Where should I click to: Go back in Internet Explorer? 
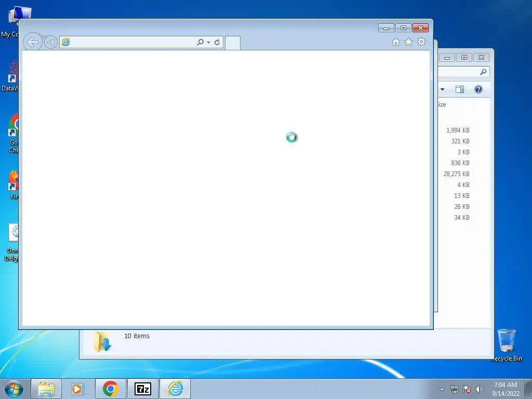click(x=33, y=42)
